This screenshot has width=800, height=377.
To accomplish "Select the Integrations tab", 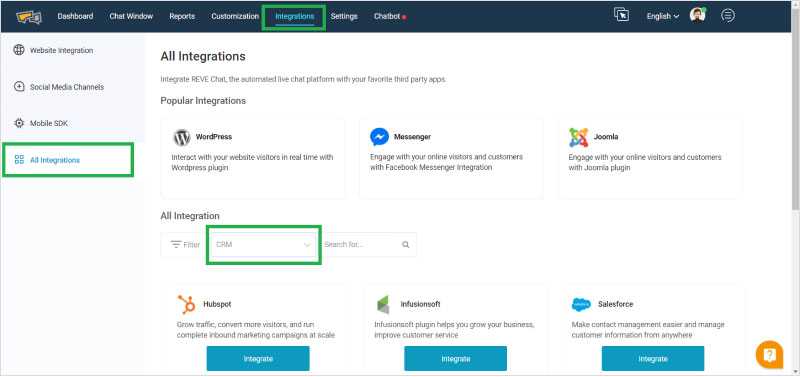I will (294, 16).
